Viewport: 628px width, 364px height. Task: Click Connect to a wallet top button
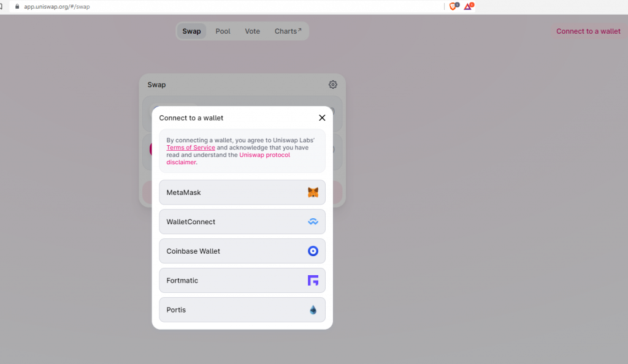(x=588, y=31)
